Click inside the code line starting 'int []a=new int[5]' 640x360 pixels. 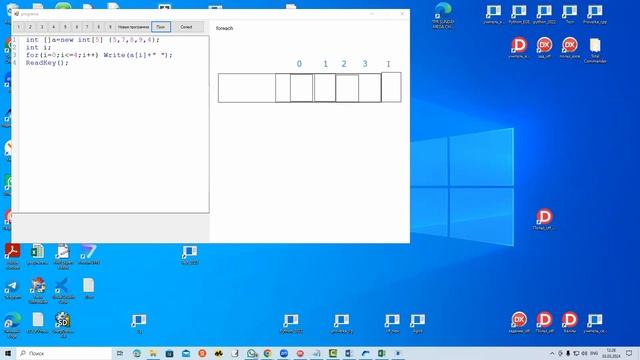pyautogui.click(x=92, y=40)
